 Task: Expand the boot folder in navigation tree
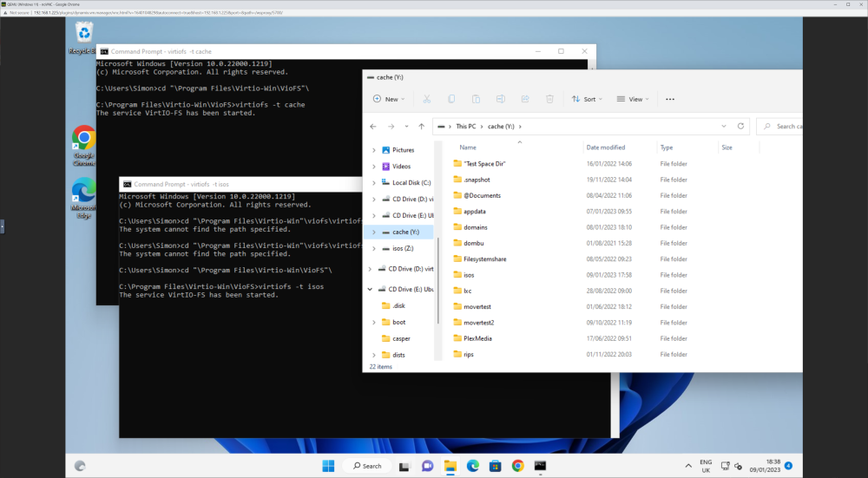(x=373, y=322)
